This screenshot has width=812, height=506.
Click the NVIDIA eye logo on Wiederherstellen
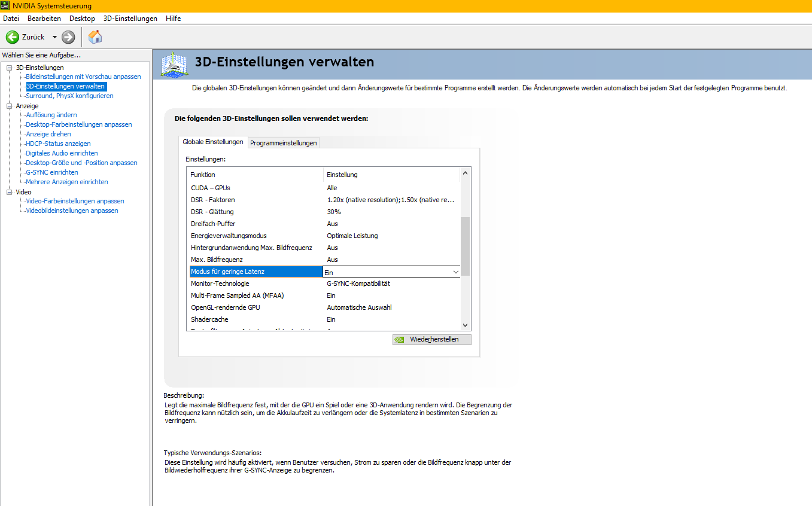[400, 339]
